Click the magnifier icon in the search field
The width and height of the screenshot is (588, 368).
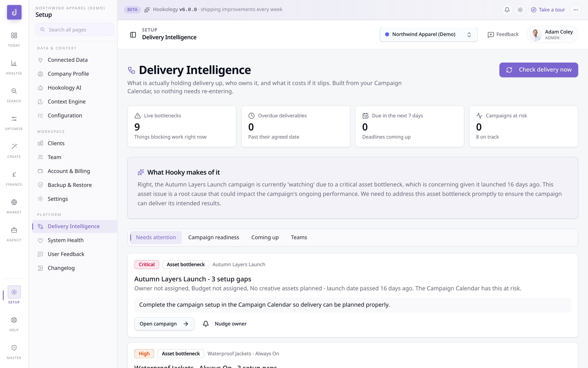43,30
